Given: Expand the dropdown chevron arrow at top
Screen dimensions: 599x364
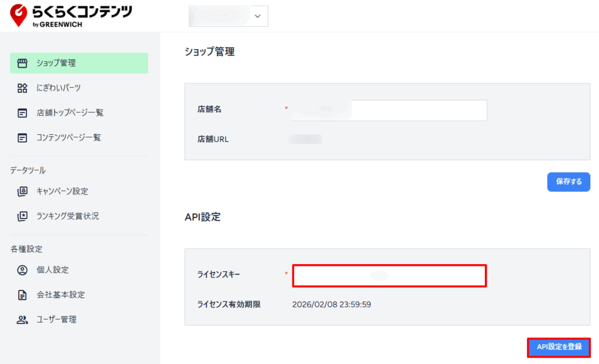Looking at the screenshot, I should pyautogui.click(x=258, y=16).
